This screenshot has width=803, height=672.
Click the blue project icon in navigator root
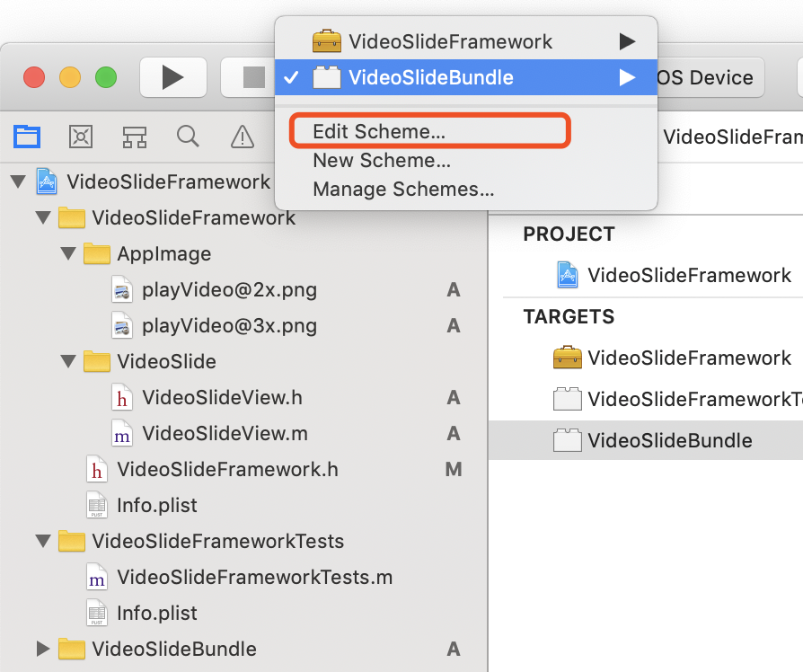tap(47, 181)
